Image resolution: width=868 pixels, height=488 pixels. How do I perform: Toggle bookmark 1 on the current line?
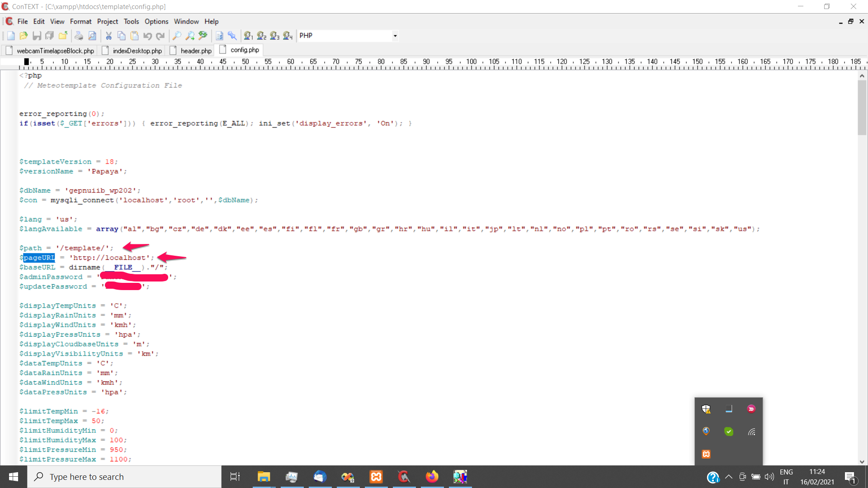(249, 36)
